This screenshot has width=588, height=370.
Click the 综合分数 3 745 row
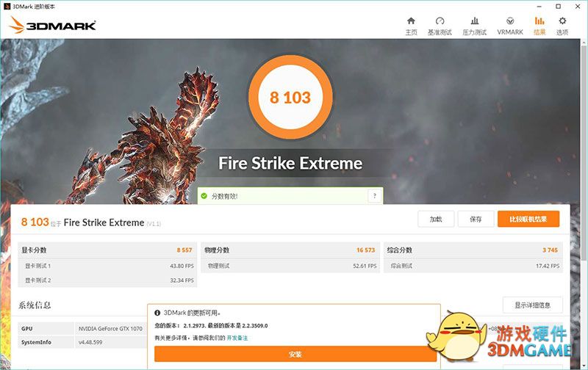click(x=473, y=250)
